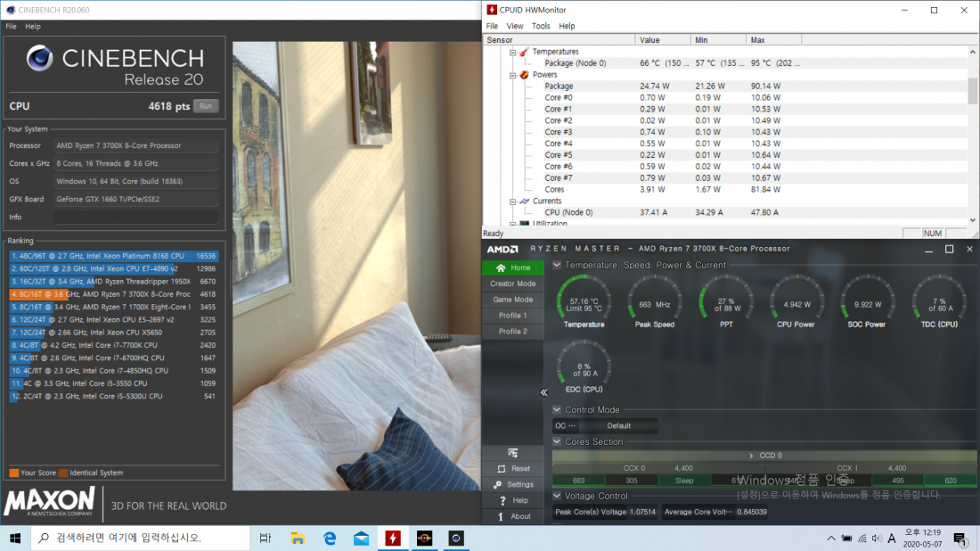Open File Explorer from the taskbar

click(298, 539)
